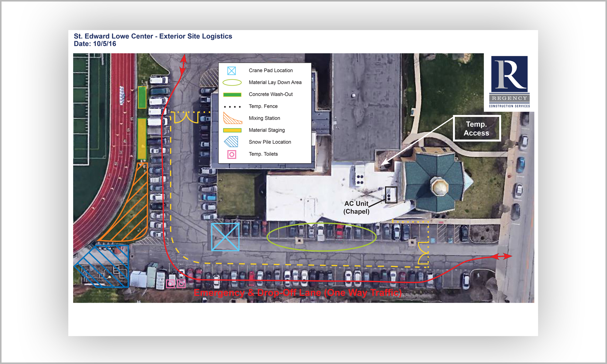Click the black AC unit box on chapel roof
607x364 pixels.
pos(391,195)
